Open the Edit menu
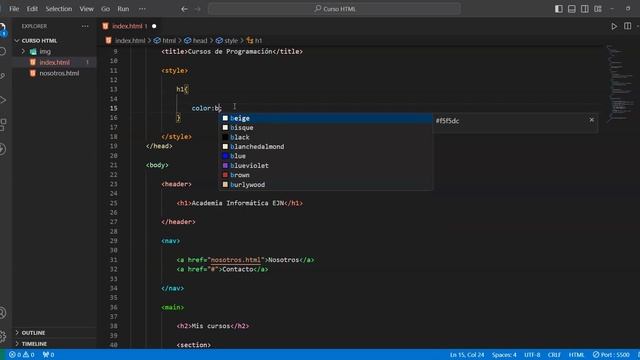This screenshot has height=360, width=640. (32, 9)
